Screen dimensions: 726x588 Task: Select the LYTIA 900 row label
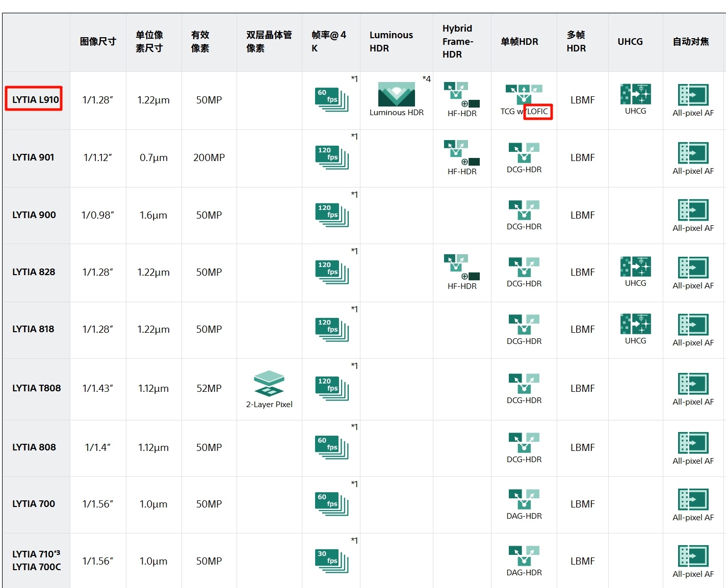[x=34, y=215]
